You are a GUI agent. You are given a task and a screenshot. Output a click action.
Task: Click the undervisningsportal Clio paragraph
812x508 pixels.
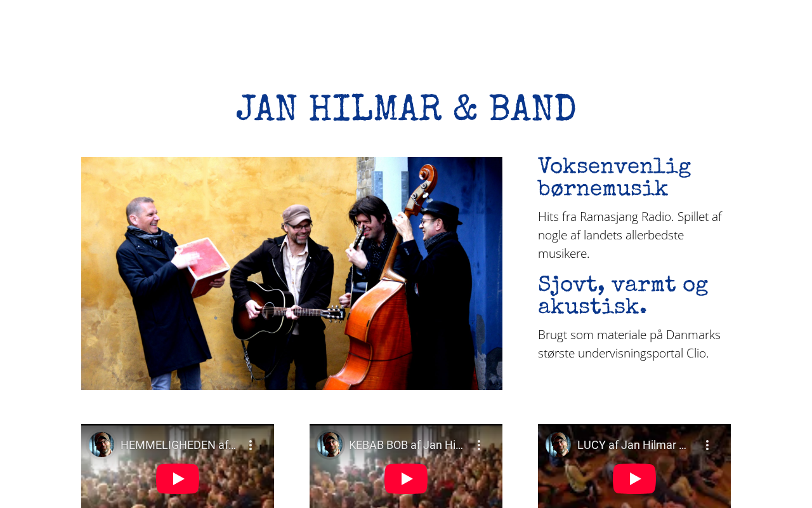point(629,344)
